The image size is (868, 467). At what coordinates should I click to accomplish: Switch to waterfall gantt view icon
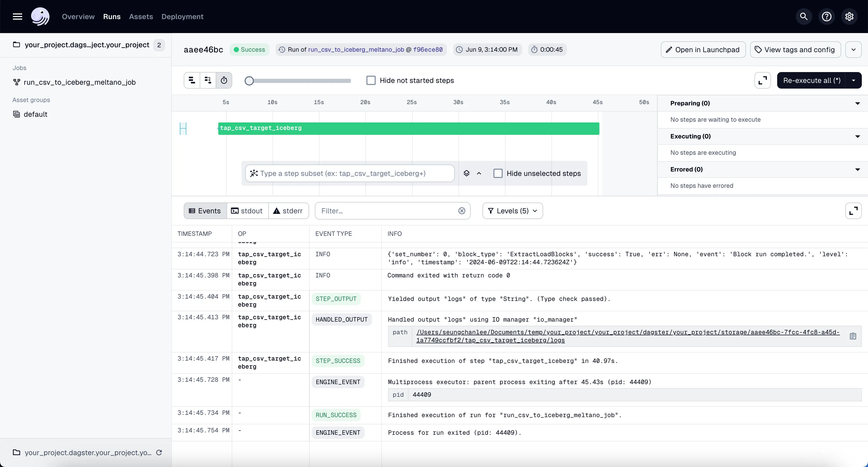click(208, 80)
